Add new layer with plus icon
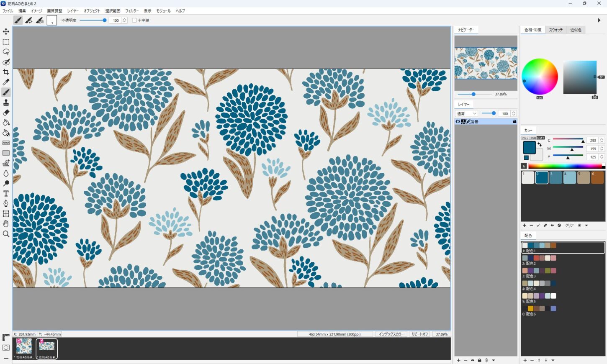Viewport: 607px width, 364px height. tap(459, 360)
